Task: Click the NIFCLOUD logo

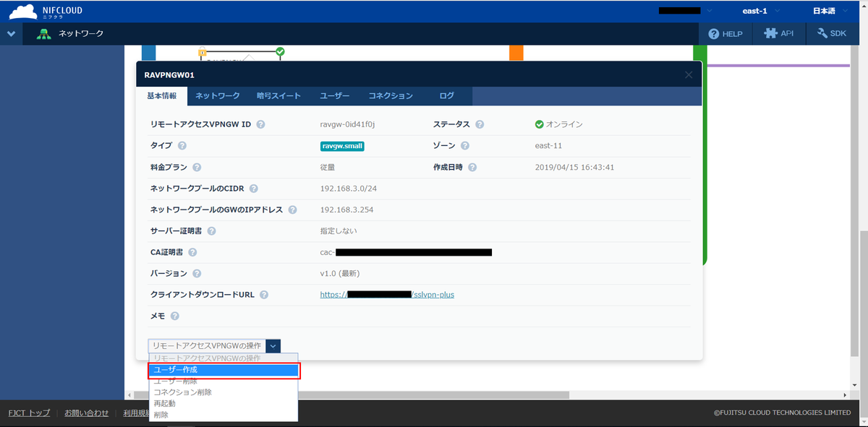Action: [x=46, y=11]
